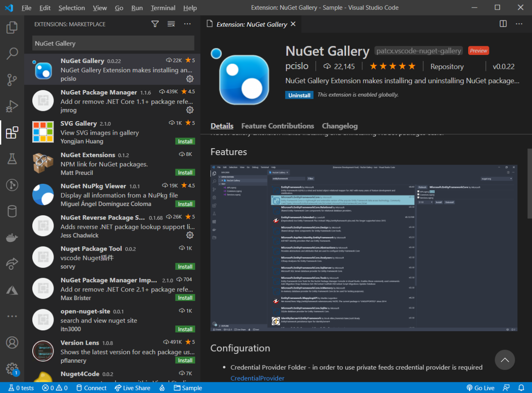
Task: Close the Extension: NuGet Gallery tab
Action: click(293, 24)
